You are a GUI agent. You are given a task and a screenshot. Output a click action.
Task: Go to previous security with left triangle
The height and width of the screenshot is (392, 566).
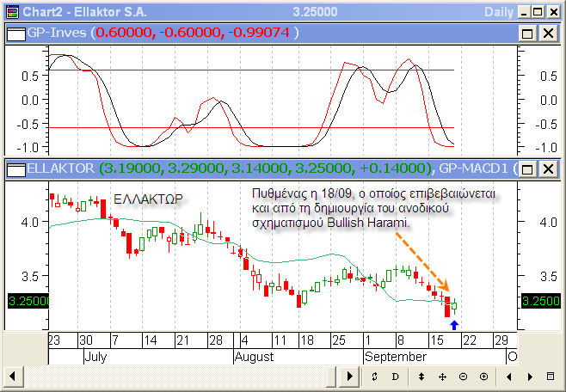click(509, 377)
